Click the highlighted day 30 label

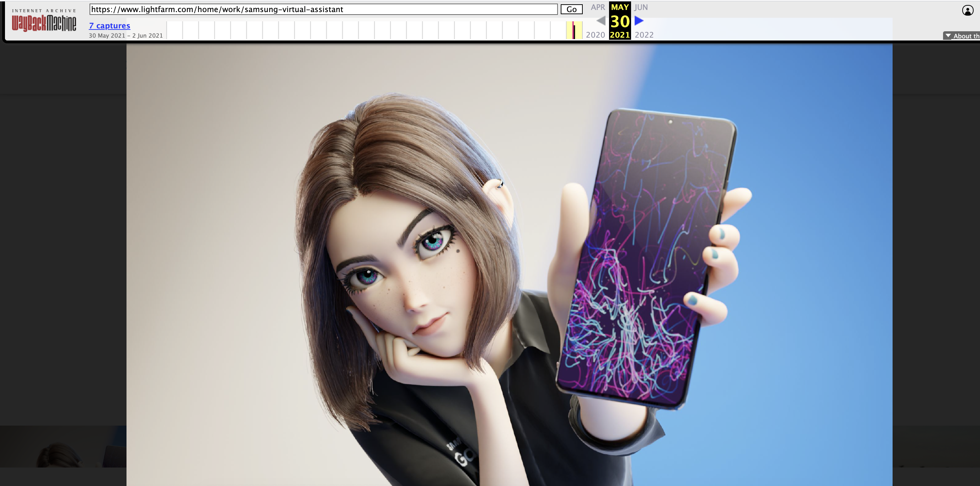(x=620, y=21)
